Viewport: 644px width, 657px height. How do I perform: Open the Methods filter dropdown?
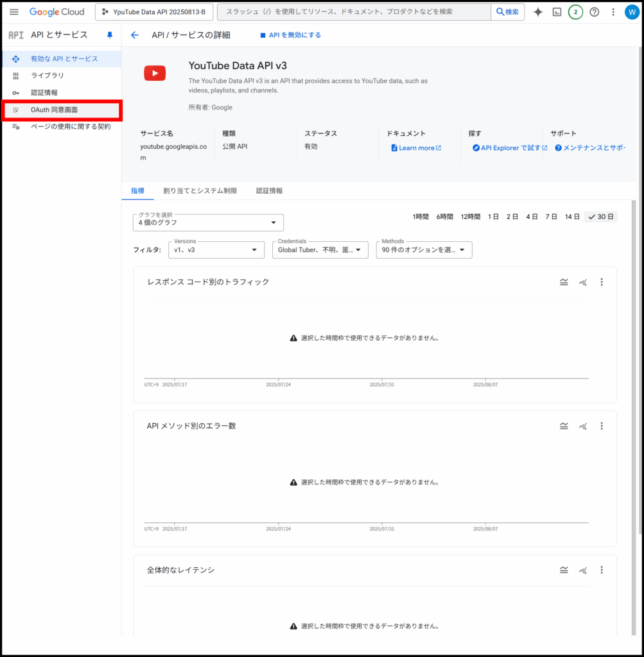coord(424,250)
